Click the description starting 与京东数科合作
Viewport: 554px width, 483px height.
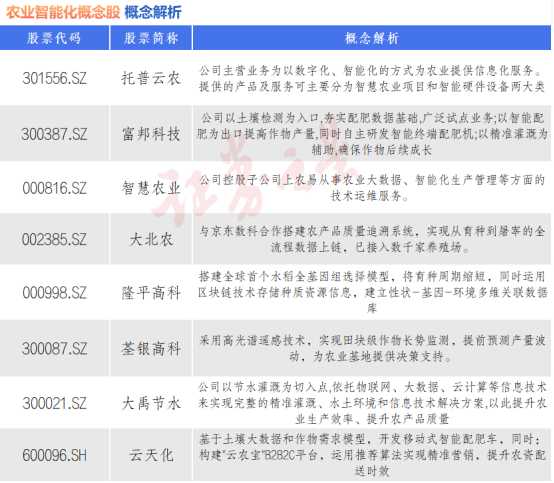(372, 239)
